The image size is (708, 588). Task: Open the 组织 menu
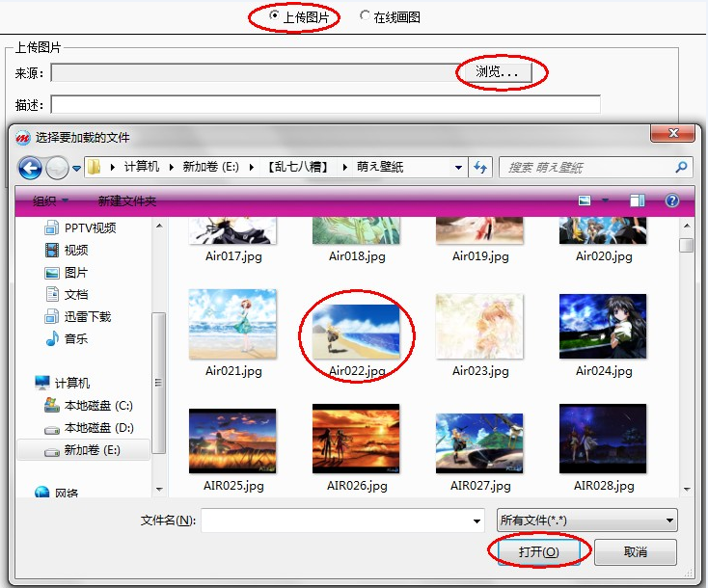pyautogui.click(x=49, y=200)
